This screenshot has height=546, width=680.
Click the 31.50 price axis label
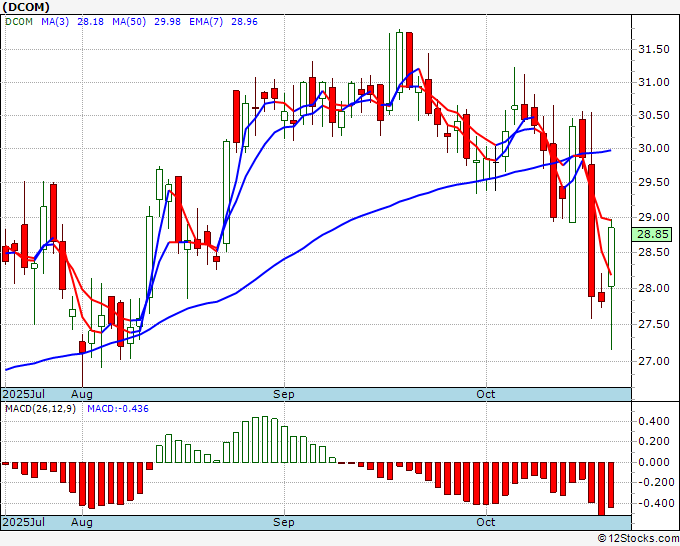(654, 49)
